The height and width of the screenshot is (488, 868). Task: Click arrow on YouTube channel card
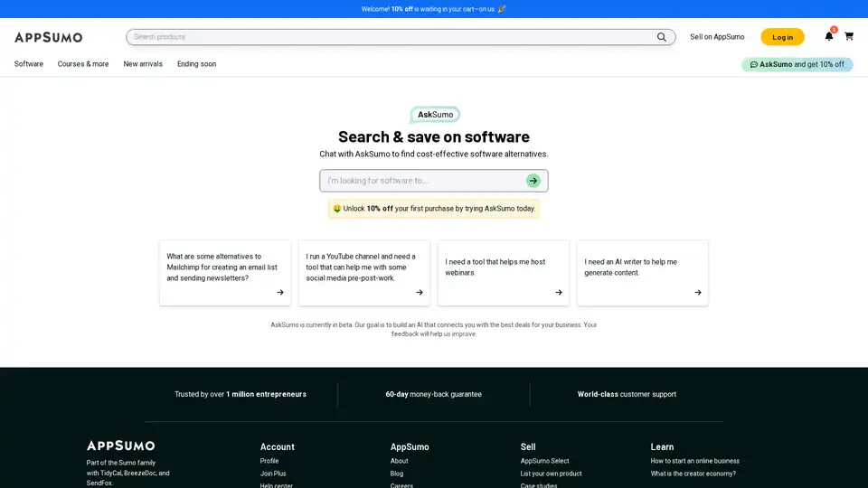click(420, 292)
